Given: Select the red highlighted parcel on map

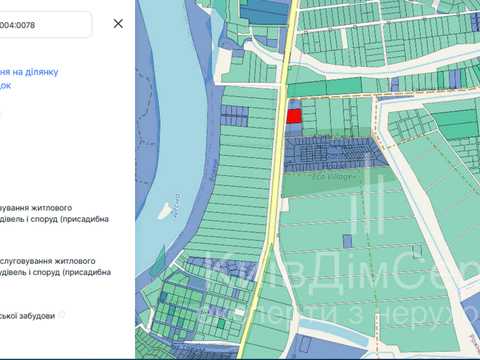Looking at the screenshot, I should pyautogui.click(x=294, y=116).
